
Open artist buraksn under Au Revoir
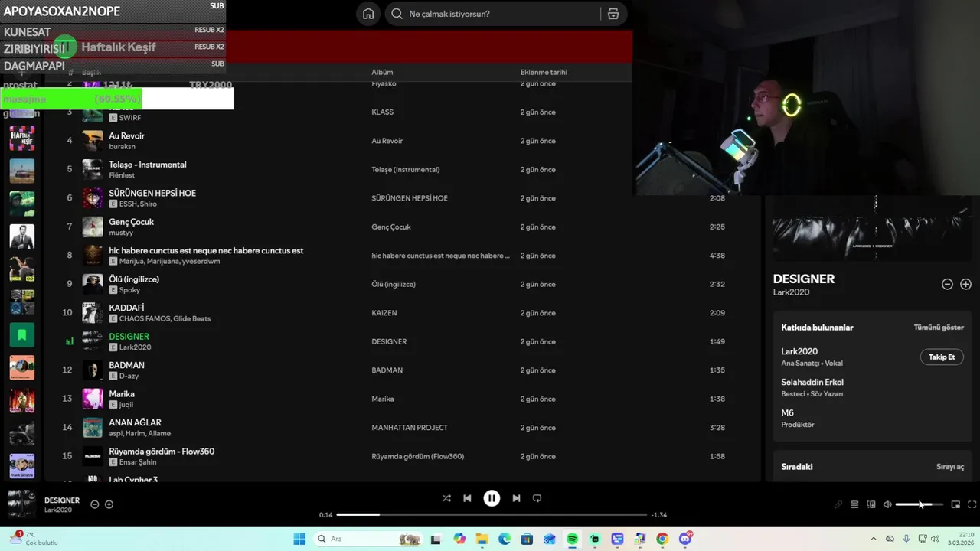(x=122, y=147)
